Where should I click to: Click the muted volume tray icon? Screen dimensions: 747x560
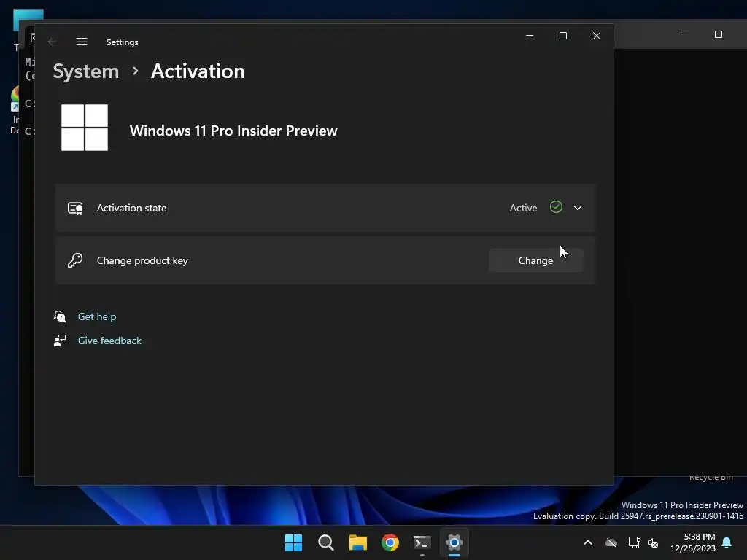tap(653, 542)
